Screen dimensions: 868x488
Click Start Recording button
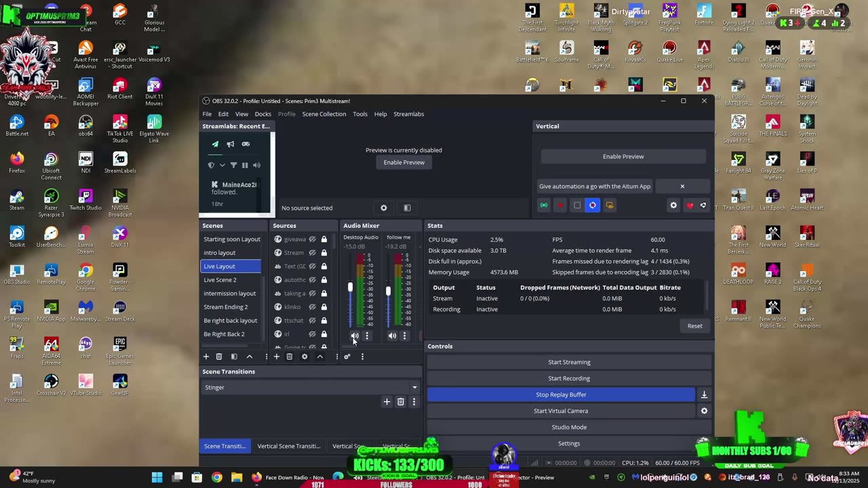570,378
